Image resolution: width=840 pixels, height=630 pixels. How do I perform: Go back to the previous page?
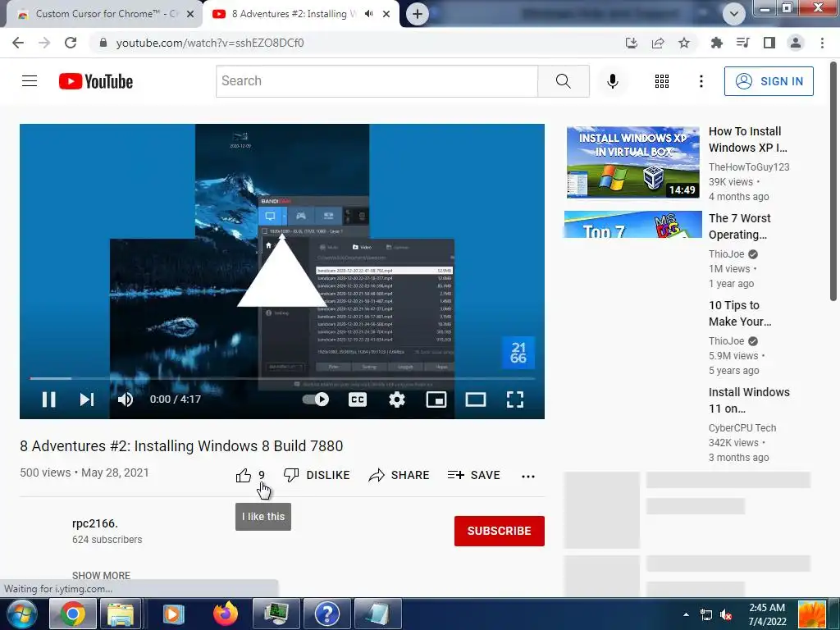click(18, 43)
